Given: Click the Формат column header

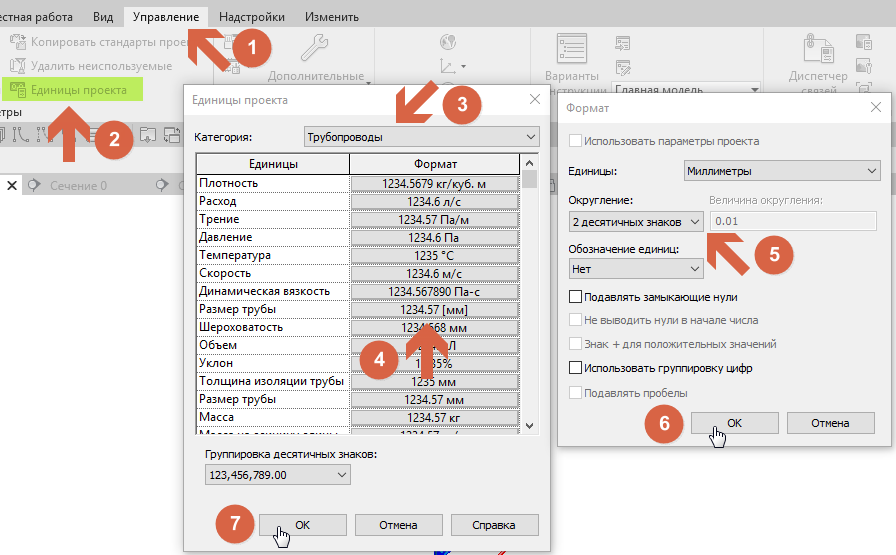Looking at the screenshot, I should coord(435,164).
